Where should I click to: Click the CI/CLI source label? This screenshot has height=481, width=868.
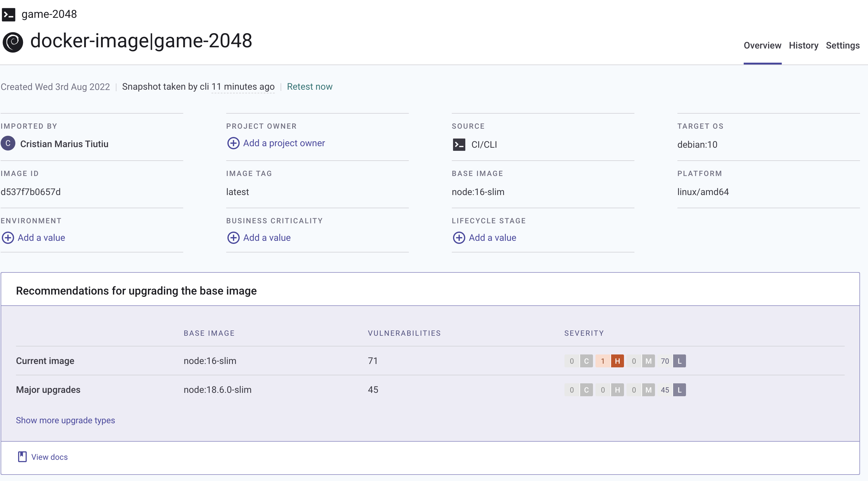(x=484, y=145)
